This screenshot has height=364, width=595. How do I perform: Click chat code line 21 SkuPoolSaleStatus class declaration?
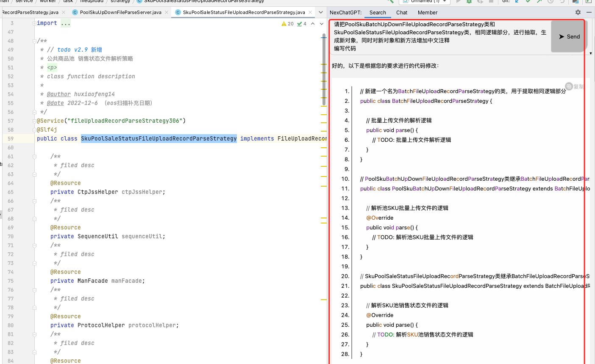475,286
